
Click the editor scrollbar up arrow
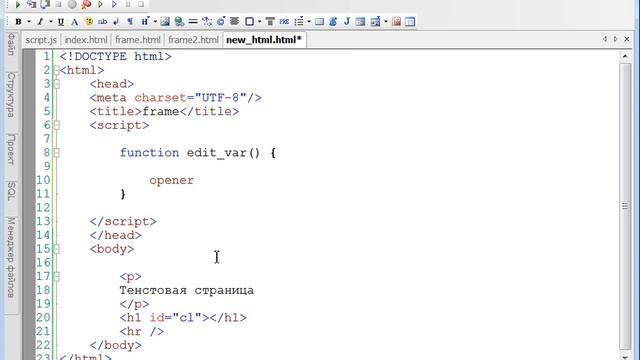625,56
